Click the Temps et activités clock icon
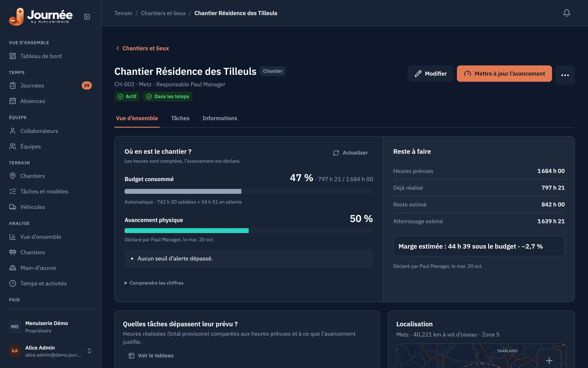The width and height of the screenshot is (588, 368). pos(13,283)
